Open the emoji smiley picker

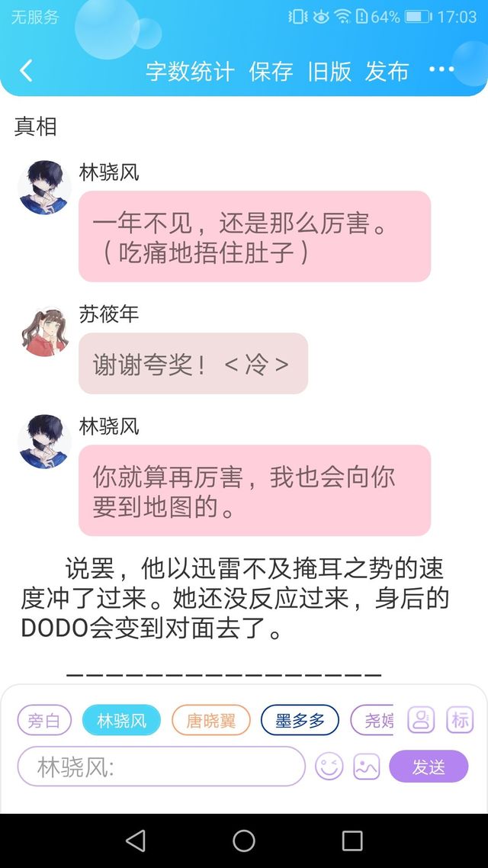point(329,767)
